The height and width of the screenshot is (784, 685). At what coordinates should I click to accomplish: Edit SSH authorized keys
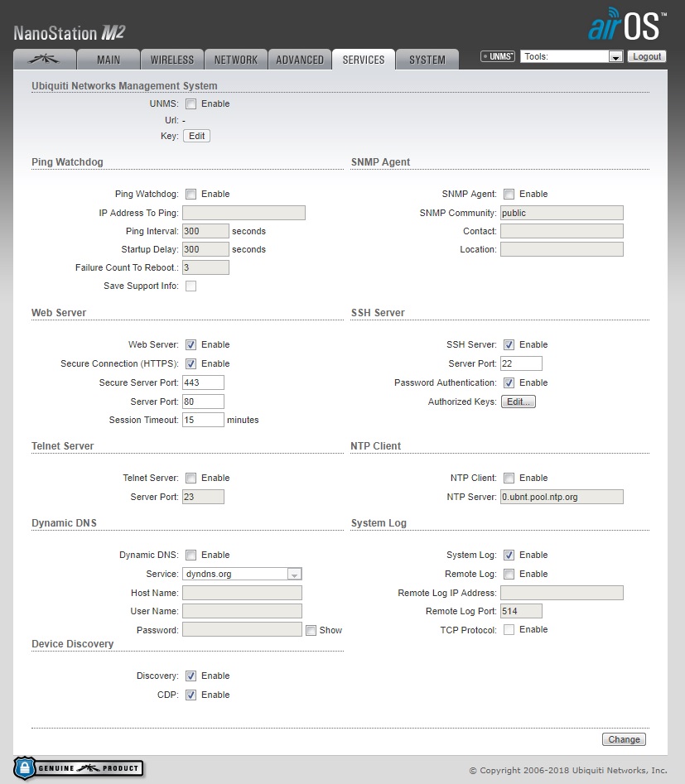point(519,402)
